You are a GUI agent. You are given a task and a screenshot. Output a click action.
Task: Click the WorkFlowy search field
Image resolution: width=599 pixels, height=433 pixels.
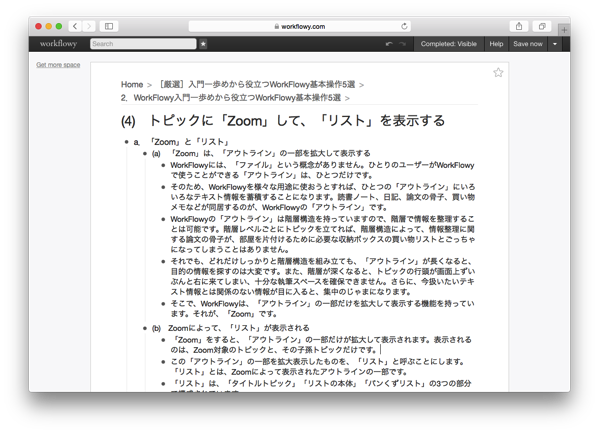(x=143, y=44)
